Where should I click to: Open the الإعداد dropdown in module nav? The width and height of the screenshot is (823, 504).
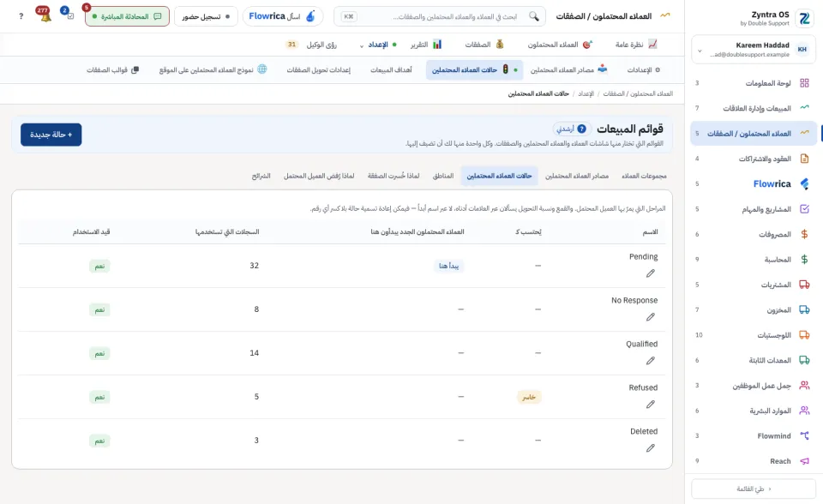pyautogui.click(x=377, y=45)
